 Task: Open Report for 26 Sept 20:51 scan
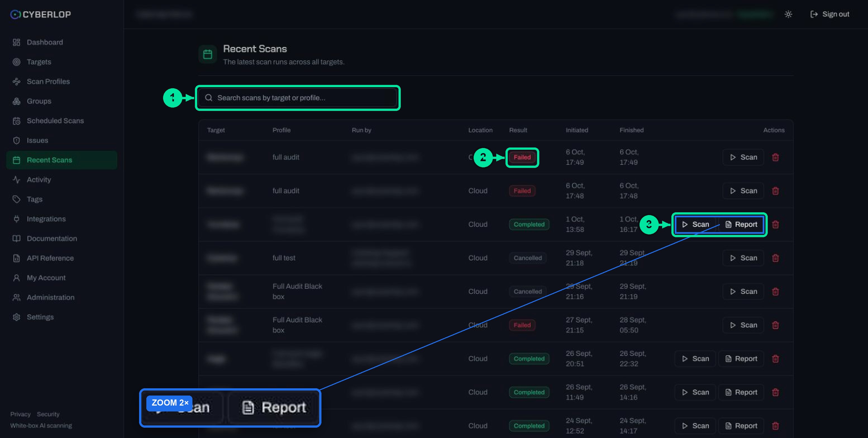[741, 358]
